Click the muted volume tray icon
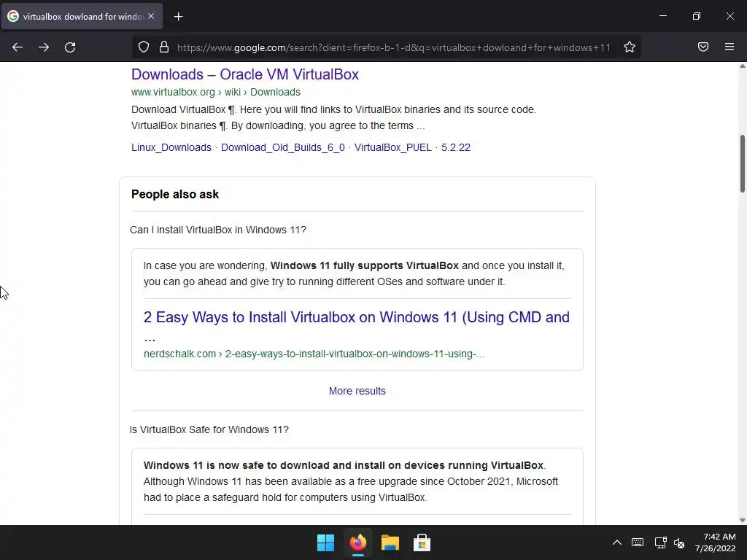Screen dimensions: 747x560 coord(679,542)
